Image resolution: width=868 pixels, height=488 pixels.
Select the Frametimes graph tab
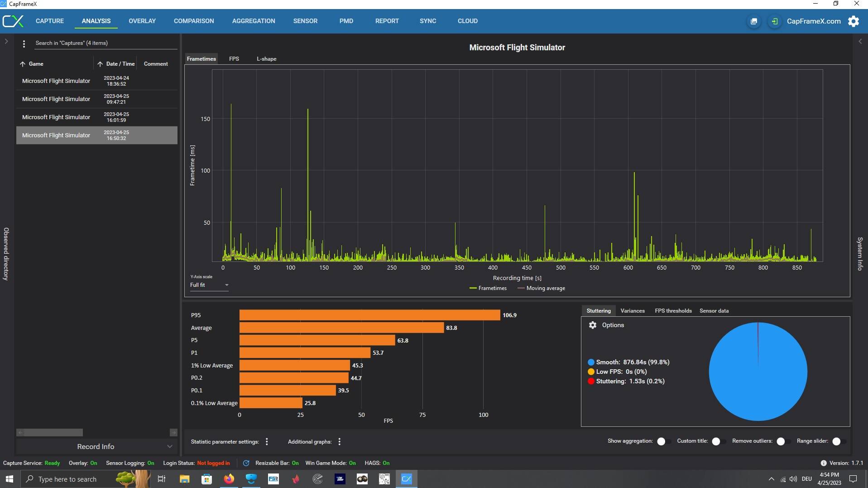coord(201,59)
